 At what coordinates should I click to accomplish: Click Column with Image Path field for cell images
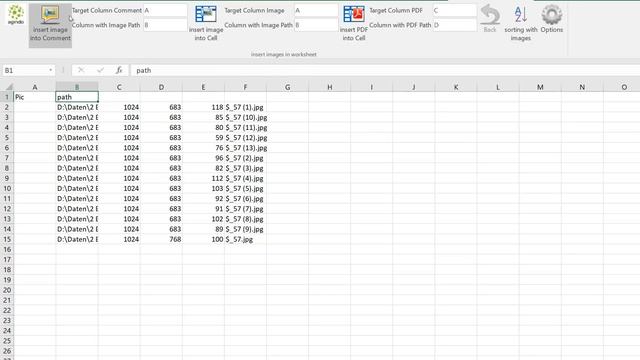click(x=316, y=25)
